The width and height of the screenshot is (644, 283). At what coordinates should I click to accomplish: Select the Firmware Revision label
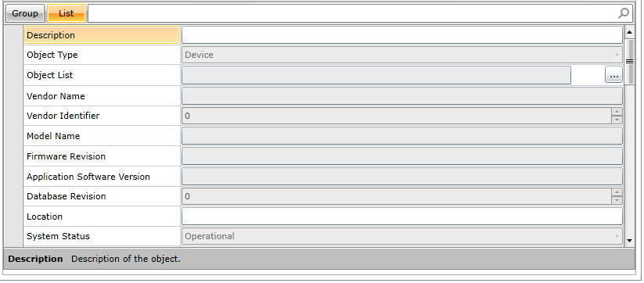[x=67, y=156]
